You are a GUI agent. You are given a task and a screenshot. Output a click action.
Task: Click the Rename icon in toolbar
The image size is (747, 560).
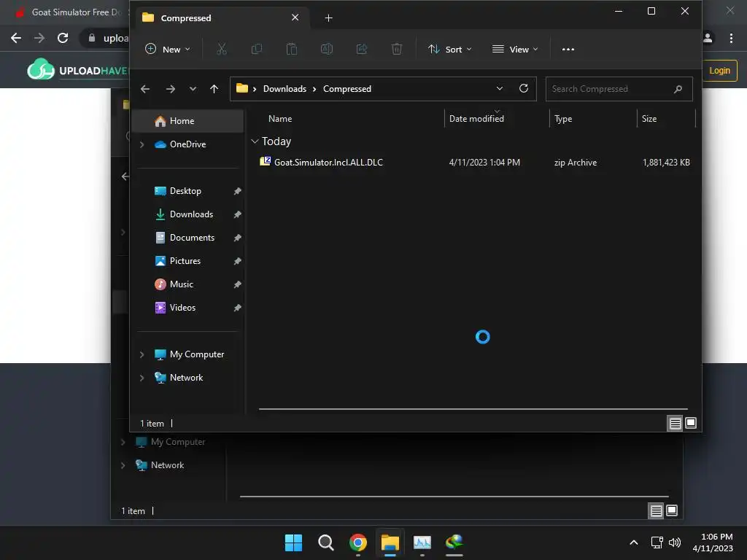point(326,49)
